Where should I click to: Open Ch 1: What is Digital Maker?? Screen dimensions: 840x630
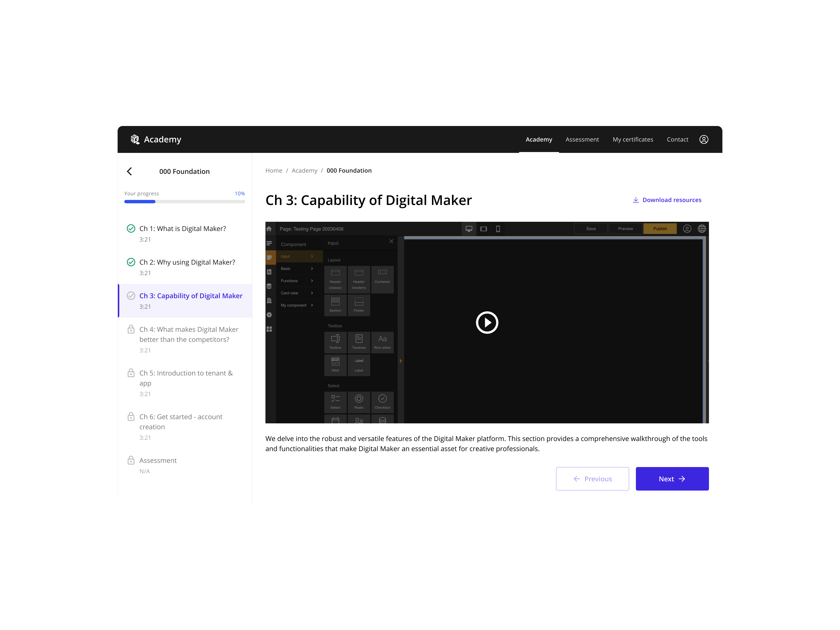[185, 234]
